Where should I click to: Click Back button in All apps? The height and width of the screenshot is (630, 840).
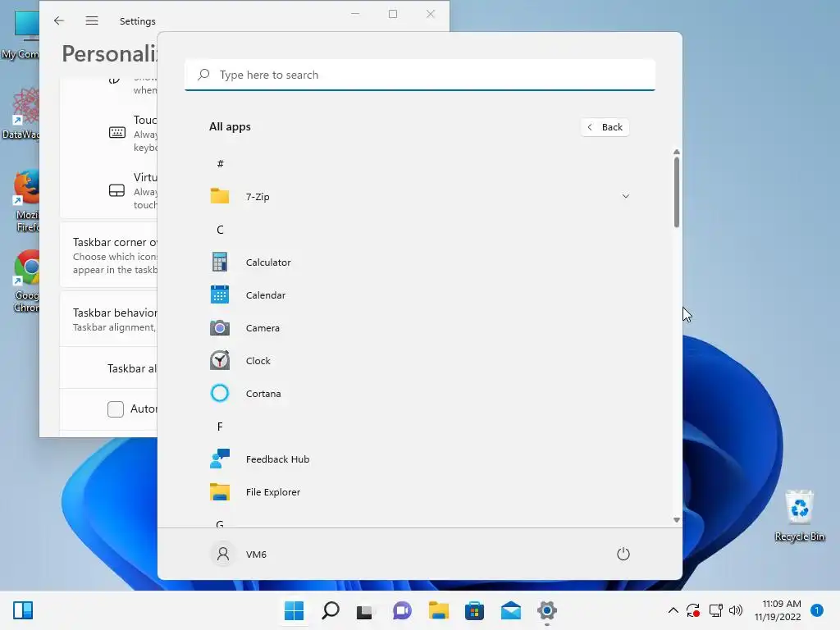pyautogui.click(x=605, y=127)
